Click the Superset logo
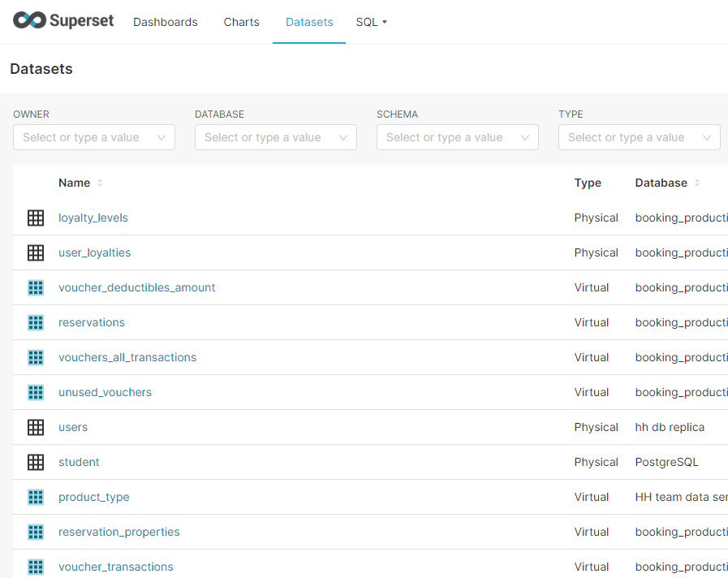Image resolution: width=728 pixels, height=578 pixels. (63, 21)
